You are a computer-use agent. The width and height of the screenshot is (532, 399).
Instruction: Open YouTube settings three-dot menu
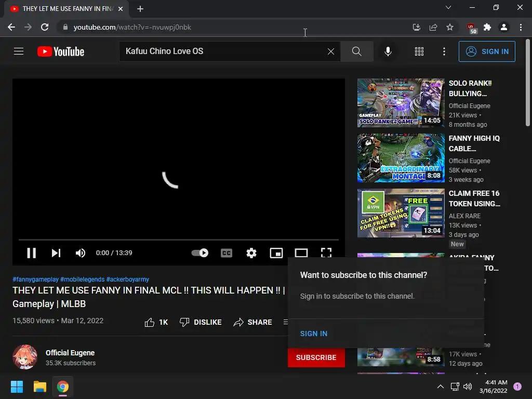(x=444, y=51)
